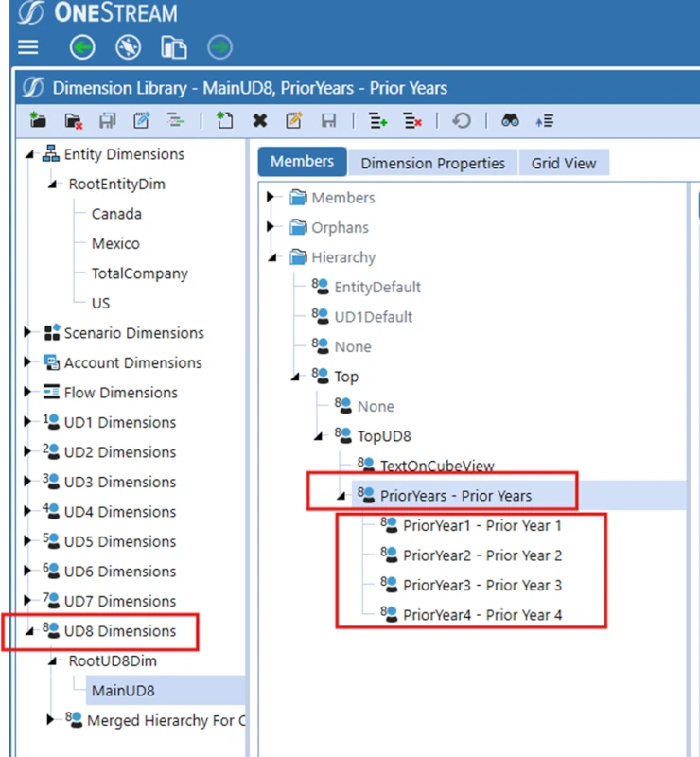Image resolution: width=700 pixels, height=757 pixels.
Task: Expand the Account Dimensions tree node
Action: pos(28,362)
